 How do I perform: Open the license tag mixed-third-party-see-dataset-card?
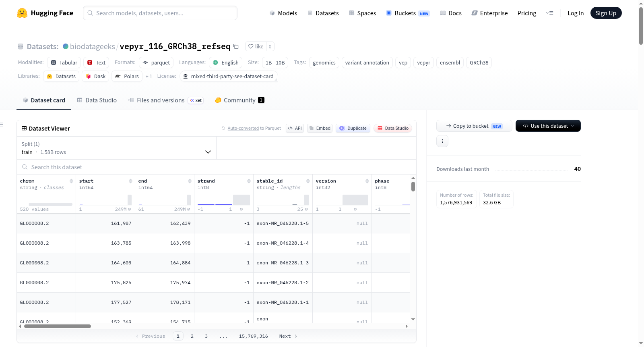click(229, 76)
